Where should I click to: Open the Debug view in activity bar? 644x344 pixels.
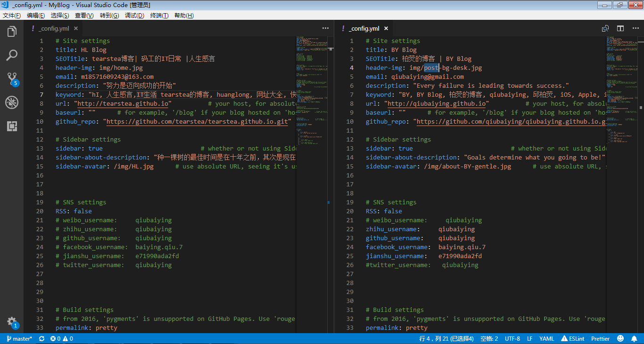coord(12,102)
